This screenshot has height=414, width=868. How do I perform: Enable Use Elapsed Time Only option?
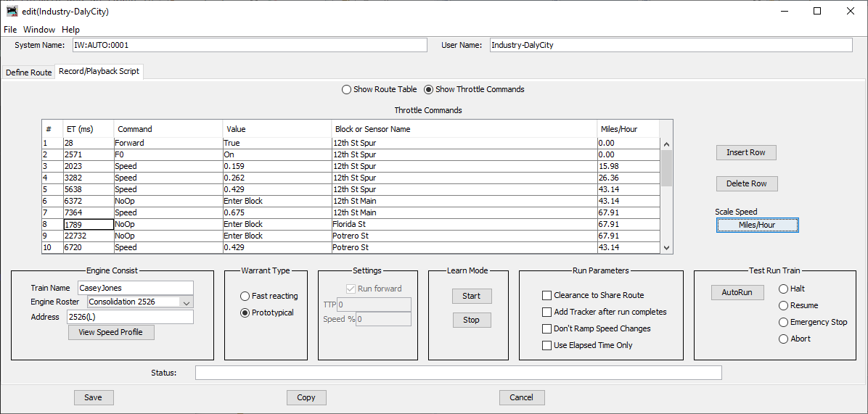pyautogui.click(x=547, y=345)
